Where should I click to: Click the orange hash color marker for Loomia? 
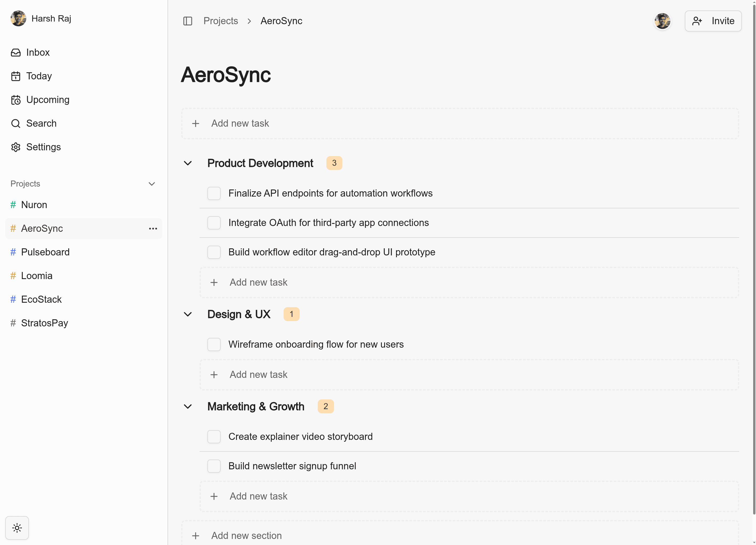[x=13, y=276]
